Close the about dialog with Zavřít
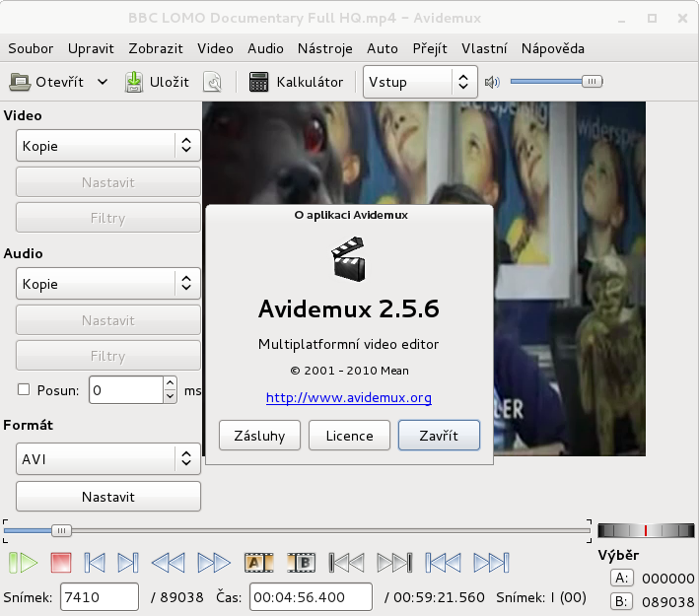Viewport: 699px width, 616px height. pyautogui.click(x=439, y=435)
